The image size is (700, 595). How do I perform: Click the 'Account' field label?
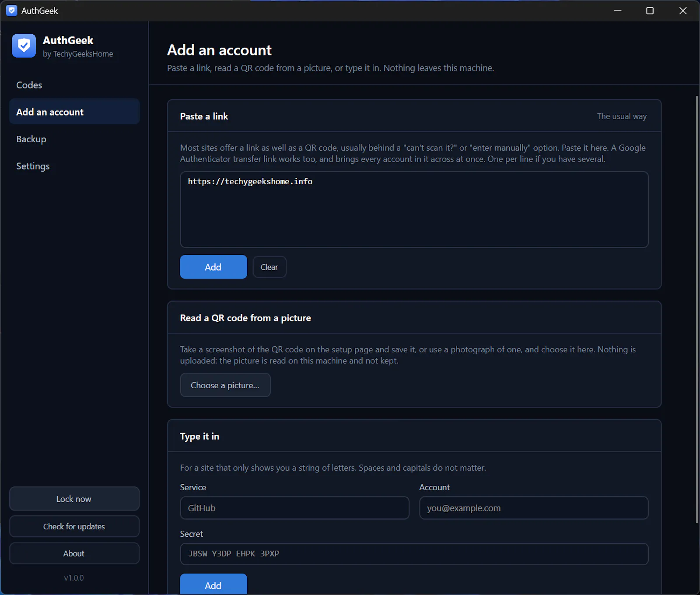coord(434,487)
